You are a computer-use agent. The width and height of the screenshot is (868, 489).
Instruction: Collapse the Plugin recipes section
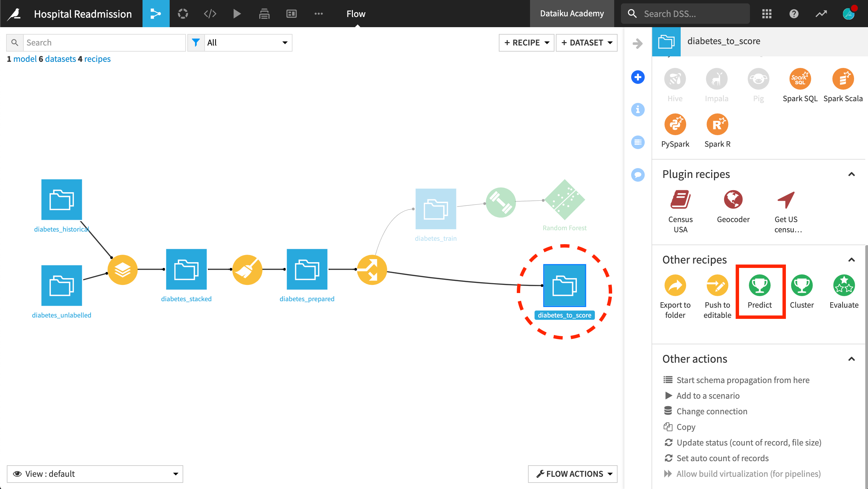click(x=851, y=175)
